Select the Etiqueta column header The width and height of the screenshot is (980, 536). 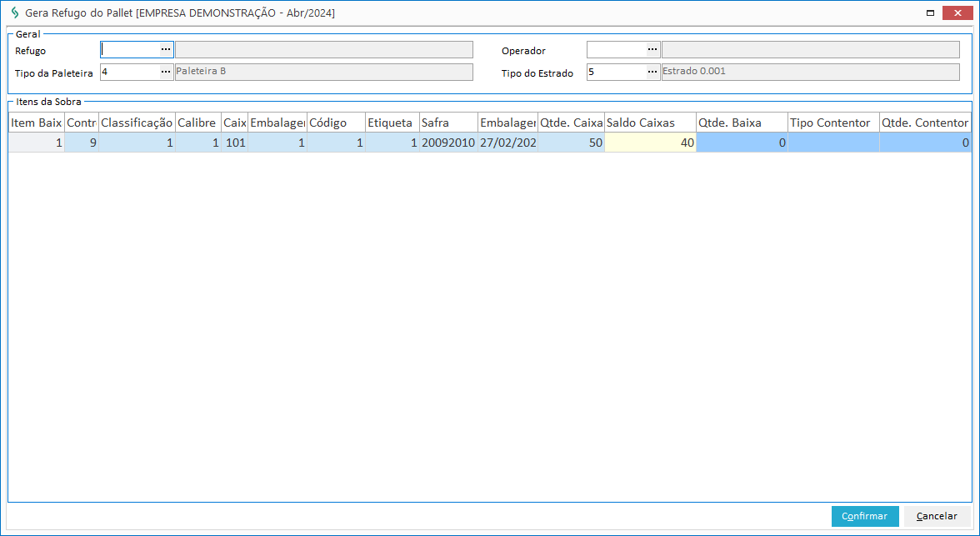(392, 123)
